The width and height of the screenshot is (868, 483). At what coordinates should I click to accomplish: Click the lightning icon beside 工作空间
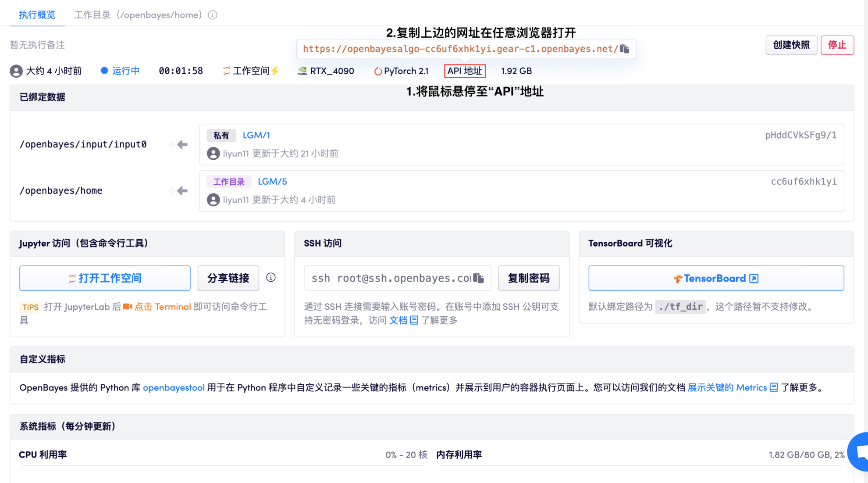(x=275, y=71)
